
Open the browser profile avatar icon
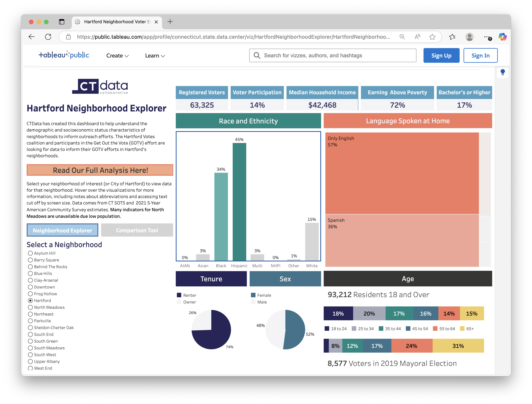pyautogui.click(x=469, y=37)
